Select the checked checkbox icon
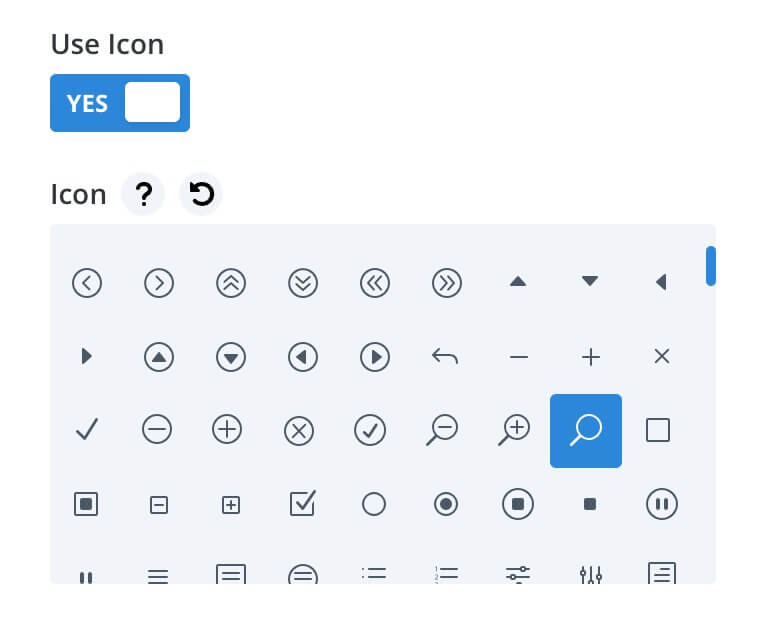766x618 pixels. (x=303, y=503)
